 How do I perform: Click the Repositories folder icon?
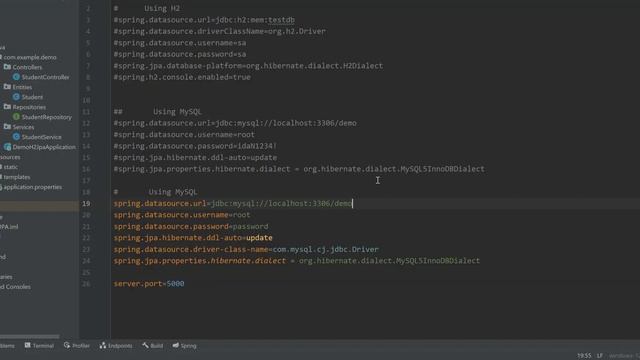click(7, 107)
